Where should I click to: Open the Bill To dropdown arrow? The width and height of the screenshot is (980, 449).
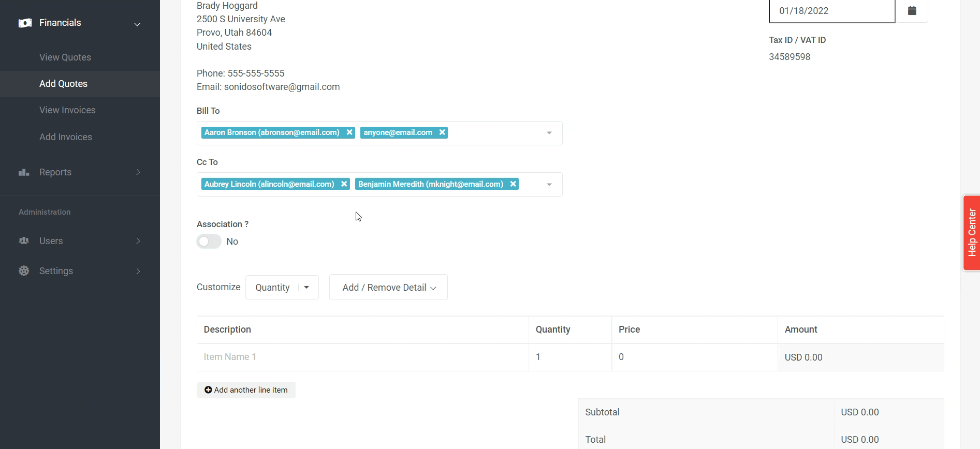pos(549,133)
